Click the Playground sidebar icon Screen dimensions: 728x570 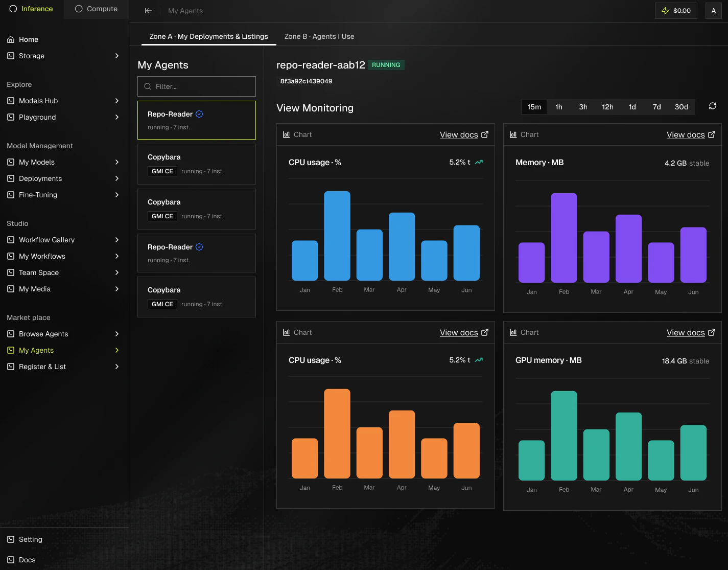tap(11, 117)
